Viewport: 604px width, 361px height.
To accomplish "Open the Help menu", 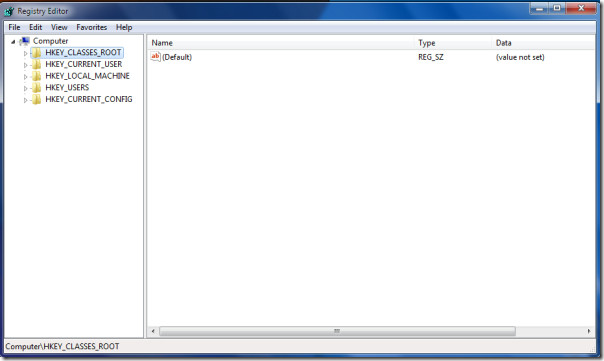I will [124, 27].
